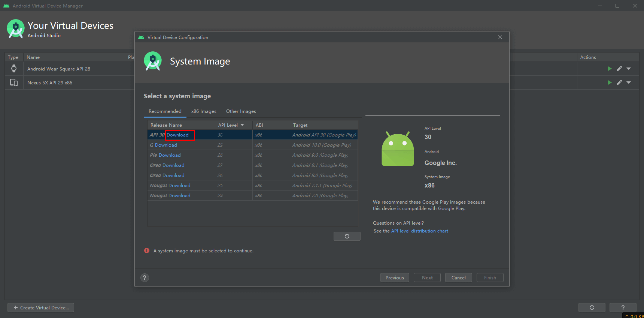Click the Actions column header in AVD Manager
Screen dimensions: 644x318
pos(608,57)
